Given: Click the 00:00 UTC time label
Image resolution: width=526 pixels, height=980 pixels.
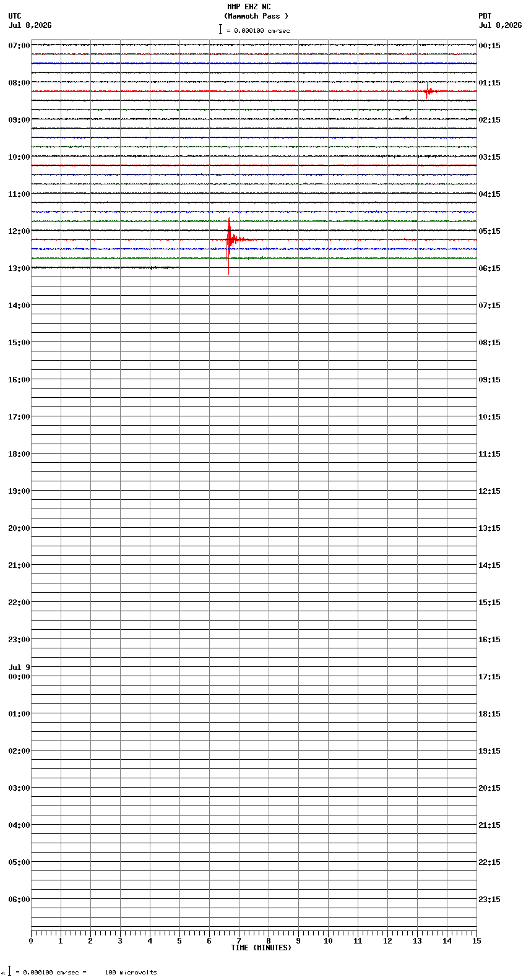Looking at the screenshot, I should point(19,677).
